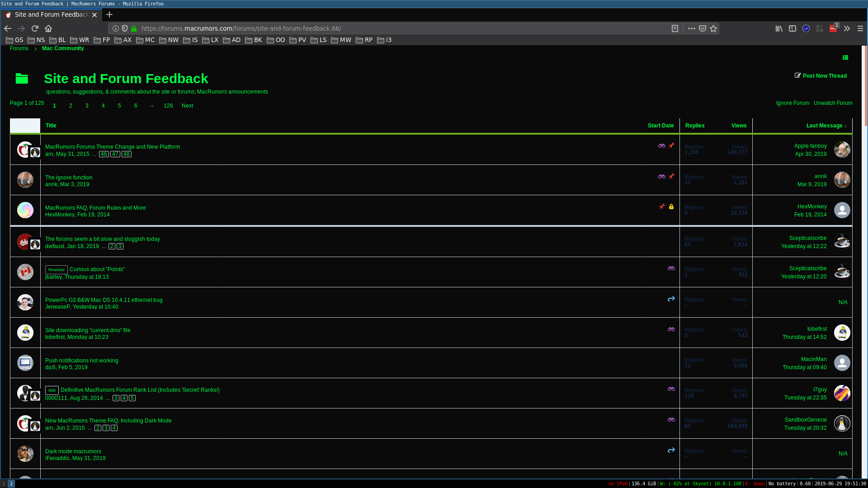Viewport: 868px width, 488px height.
Task: Click the Firefox reload page icon
Action: (x=35, y=28)
